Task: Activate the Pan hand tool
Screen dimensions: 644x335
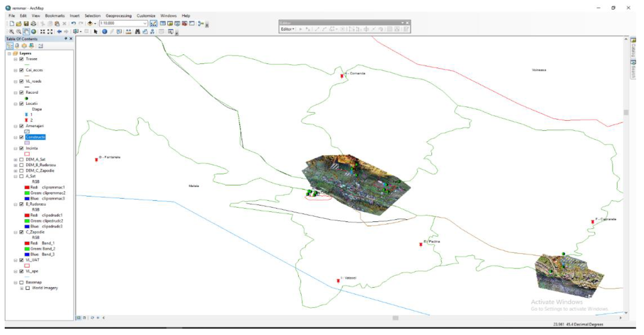Action: [26, 32]
